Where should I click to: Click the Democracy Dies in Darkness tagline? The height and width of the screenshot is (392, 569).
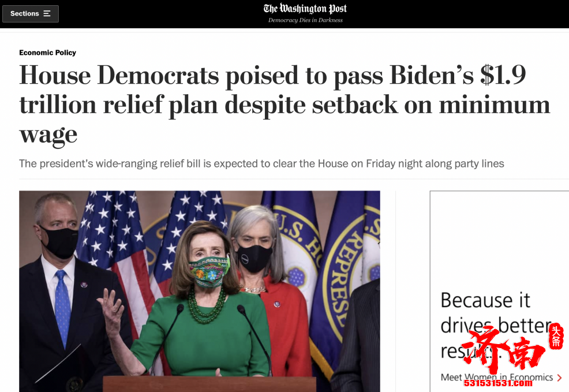[x=305, y=20]
